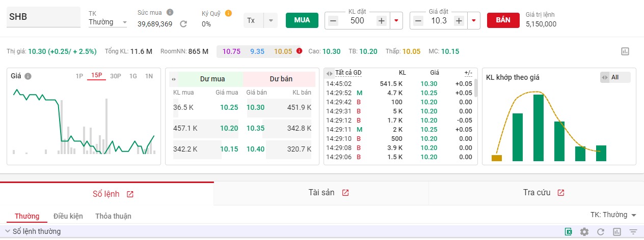Increase Giá đặt with plus button
644x240 pixels.
[459, 21]
